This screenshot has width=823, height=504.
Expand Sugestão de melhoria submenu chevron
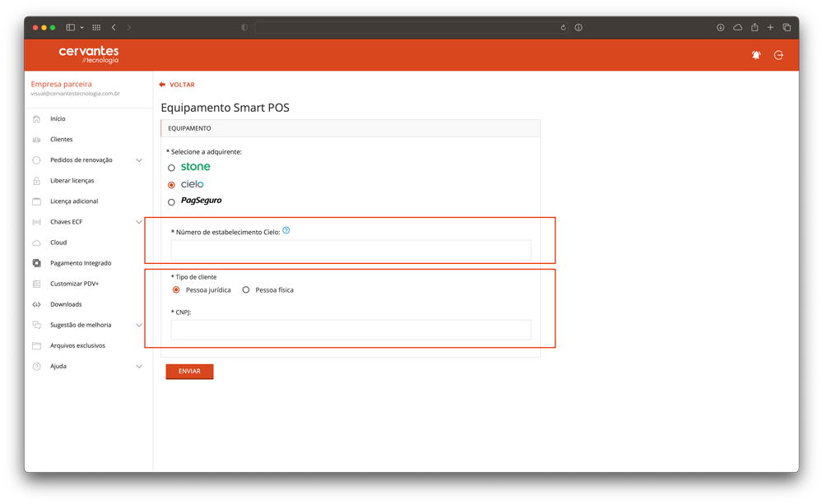[x=139, y=325]
